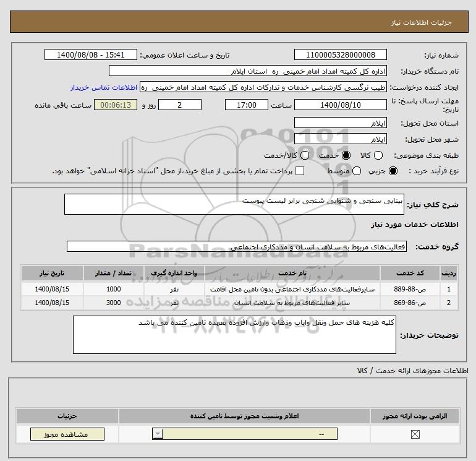Screen dimensions: 476x461
Task: Click the general need description box
Action: [234, 204]
